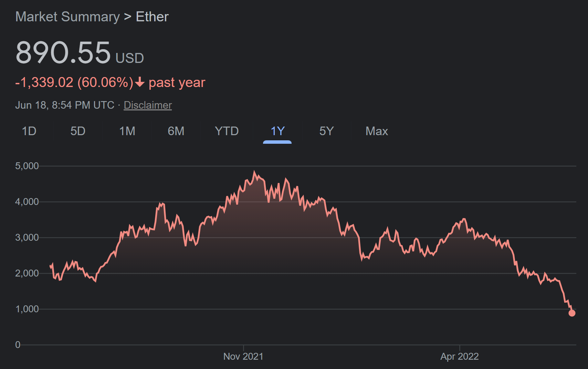Show the 1M price history

(127, 131)
